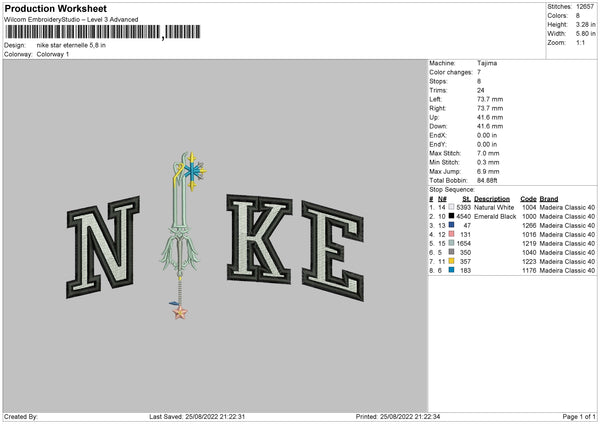Click the stitches count 12657

click(x=585, y=7)
